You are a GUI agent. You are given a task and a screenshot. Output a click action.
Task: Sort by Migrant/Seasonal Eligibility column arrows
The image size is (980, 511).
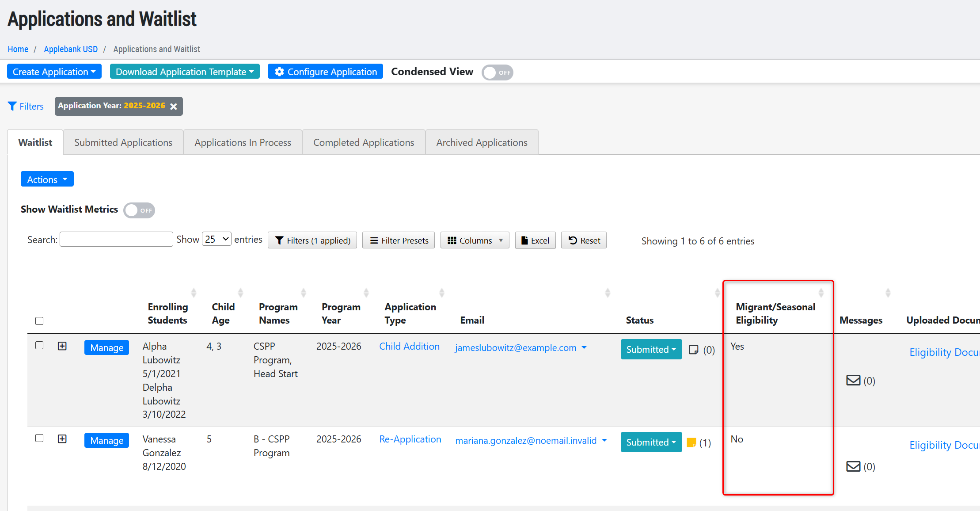[x=821, y=293]
